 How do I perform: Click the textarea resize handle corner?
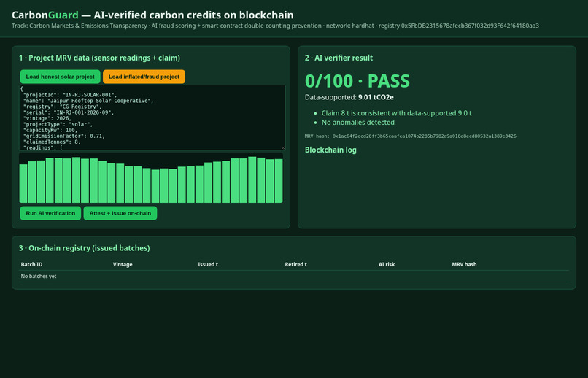[x=283, y=147]
